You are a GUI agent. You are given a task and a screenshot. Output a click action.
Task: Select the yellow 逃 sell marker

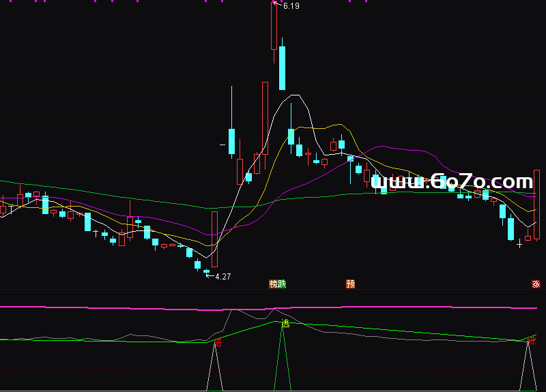tap(285, 324)
